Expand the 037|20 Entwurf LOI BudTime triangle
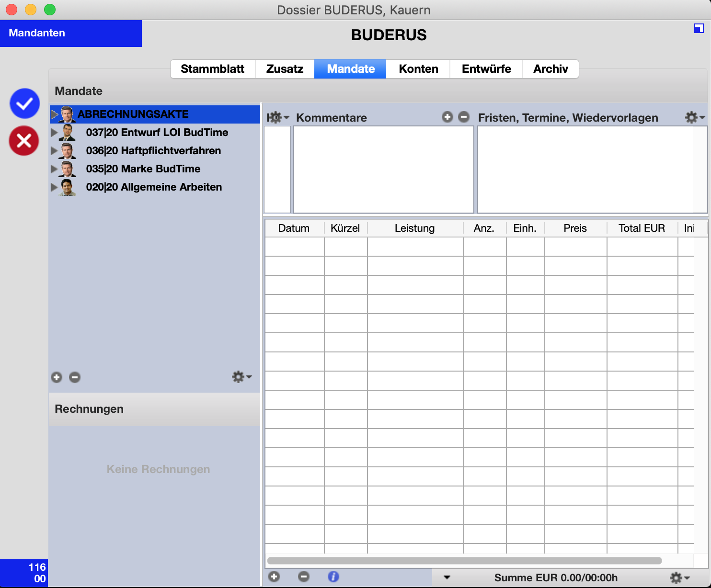711x588 pixels. point(54,133)
